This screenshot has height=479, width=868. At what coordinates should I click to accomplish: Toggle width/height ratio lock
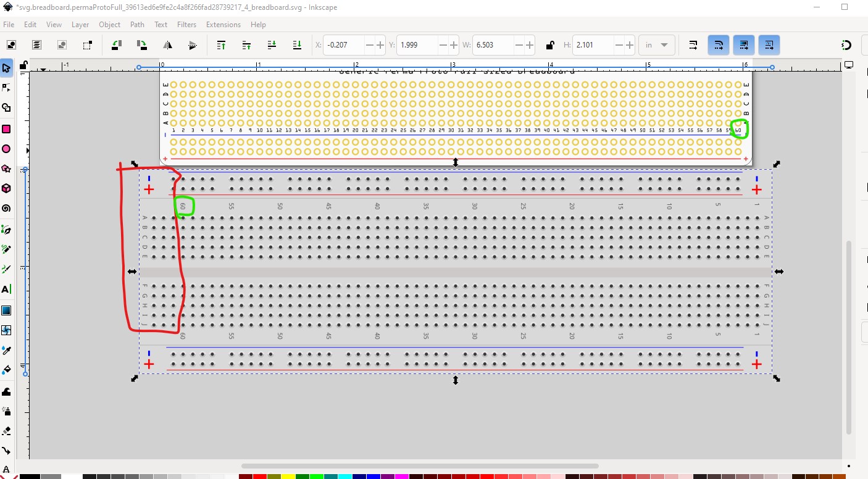click(549, 45)
